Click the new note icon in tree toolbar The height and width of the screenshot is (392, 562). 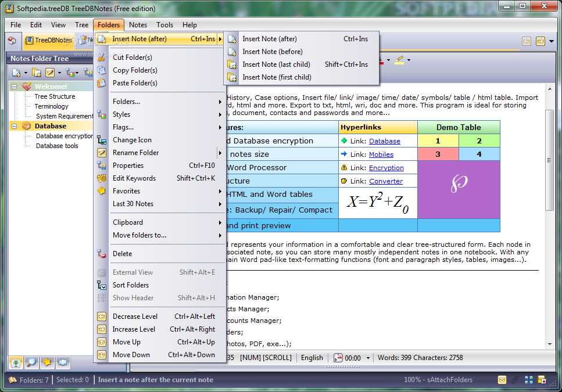click(x=16, y=73)
